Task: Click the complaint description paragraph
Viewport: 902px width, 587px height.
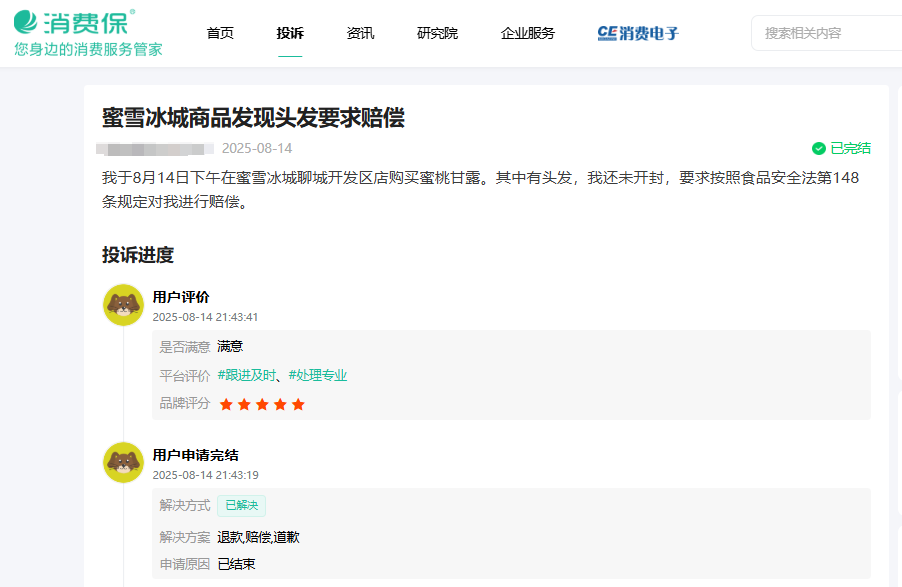Action: point(480,190)
